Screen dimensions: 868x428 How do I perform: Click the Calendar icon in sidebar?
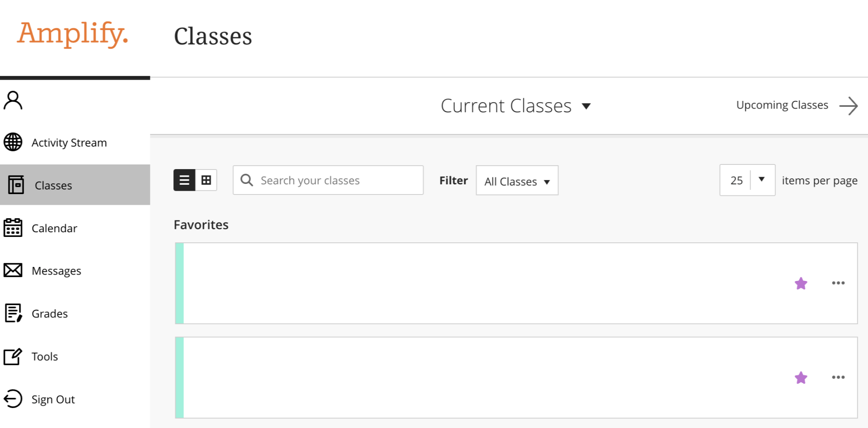pos(13,228)
